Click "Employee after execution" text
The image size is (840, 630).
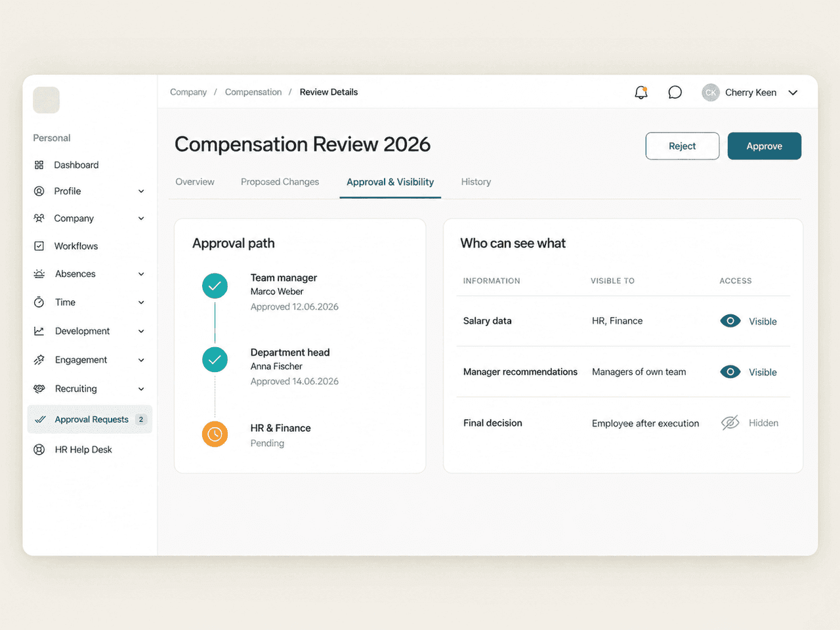(x=646, y=423)
